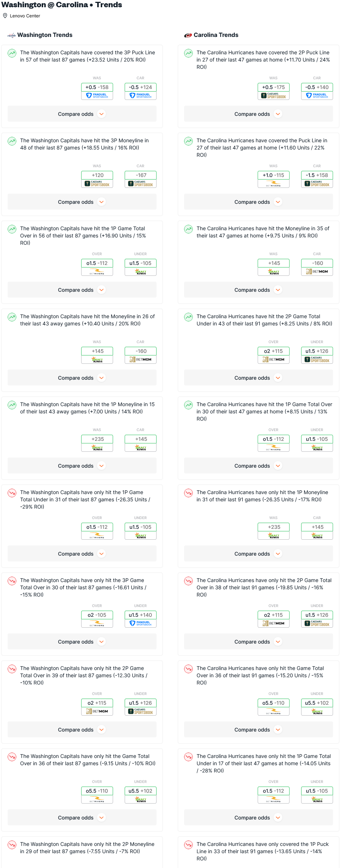Click red downtrend icon on Washington 1P Game Total Under trend
341x868 pixels.
[x=12, y=493]
